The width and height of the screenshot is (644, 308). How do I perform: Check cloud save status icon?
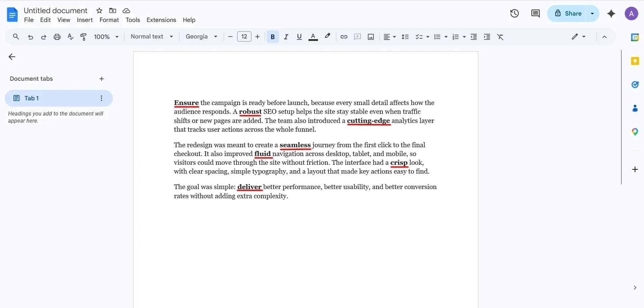pyautogui.click(x=126, y=10)
